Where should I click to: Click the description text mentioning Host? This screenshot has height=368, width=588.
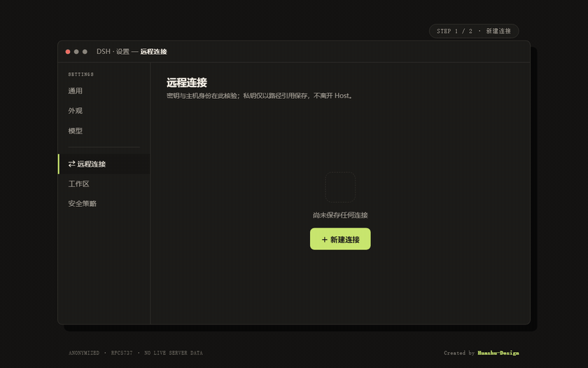tap(260, 96)
